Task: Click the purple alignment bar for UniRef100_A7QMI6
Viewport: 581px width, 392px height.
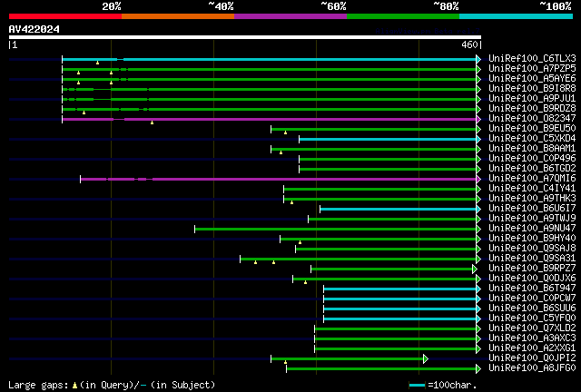Action: coord(279,180)
